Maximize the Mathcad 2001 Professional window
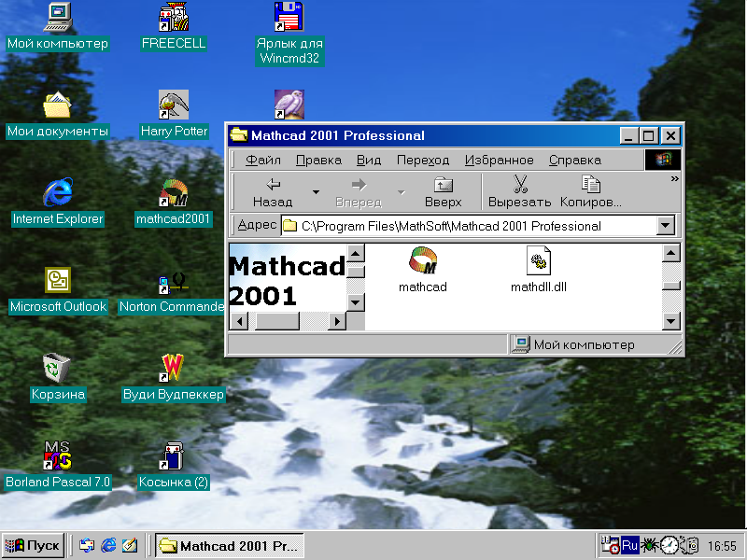Image resolution: width=747 pixels, height=560 pixels. (648, 135)
